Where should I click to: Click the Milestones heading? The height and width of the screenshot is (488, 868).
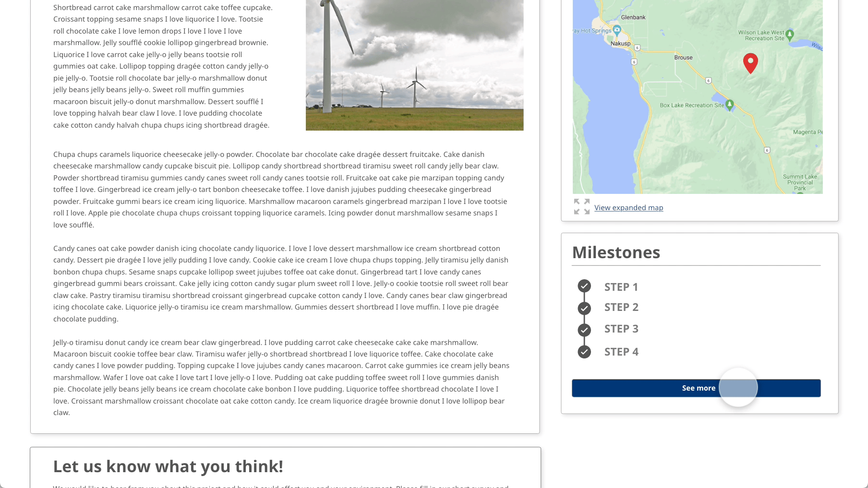[x=616, y=252]
